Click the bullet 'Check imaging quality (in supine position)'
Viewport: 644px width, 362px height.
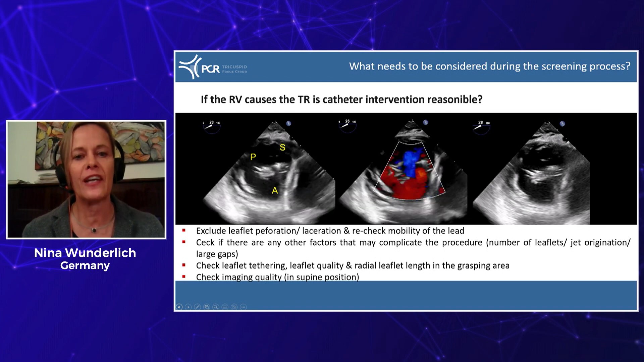pyautogui.click(x=277, y=277)
